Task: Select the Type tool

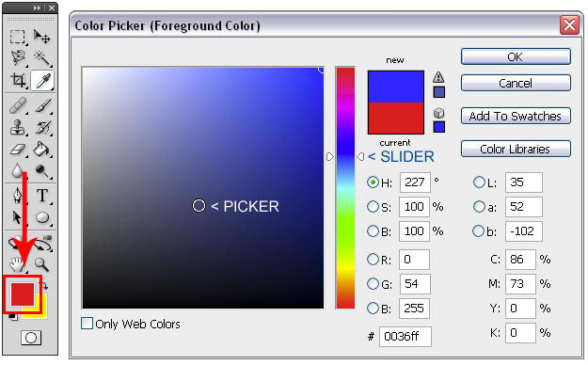Action: tap(42, 196)
